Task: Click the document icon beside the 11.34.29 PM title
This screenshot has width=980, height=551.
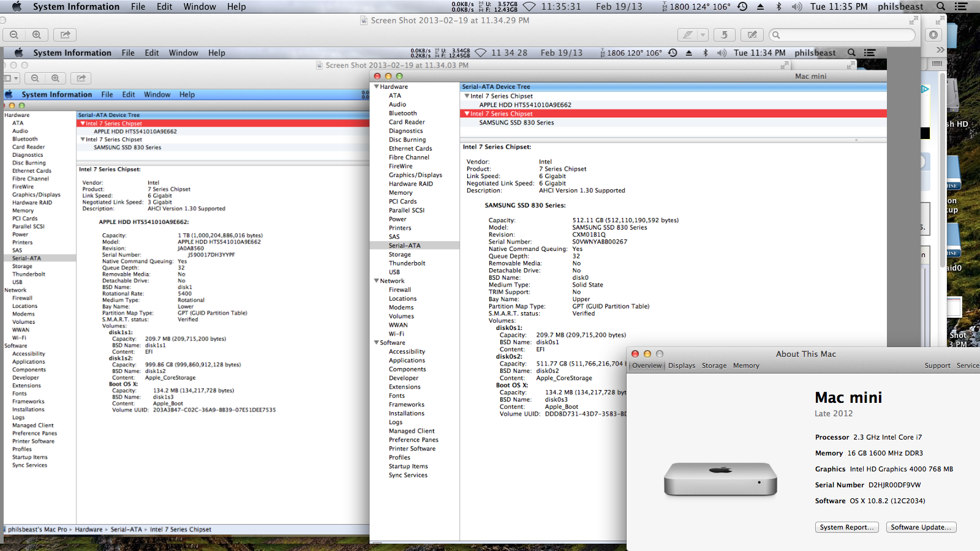Action: [x=364, y=20]
